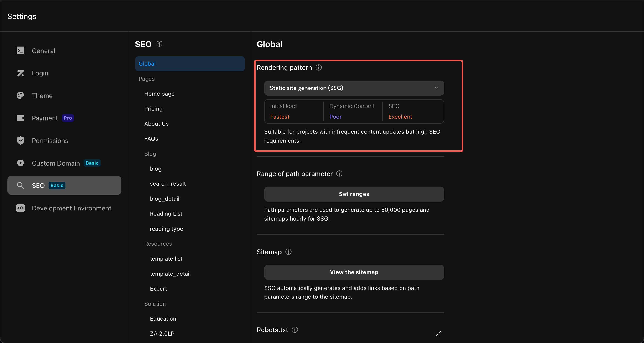The height and width of the screenshot is (343, 644).
Task: Open the Rendering pattern dropdown
Action: click(354, 88)
